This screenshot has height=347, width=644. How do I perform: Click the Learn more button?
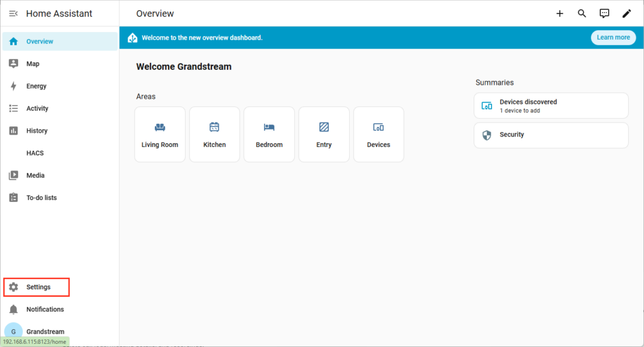click(x=613, y=37)
